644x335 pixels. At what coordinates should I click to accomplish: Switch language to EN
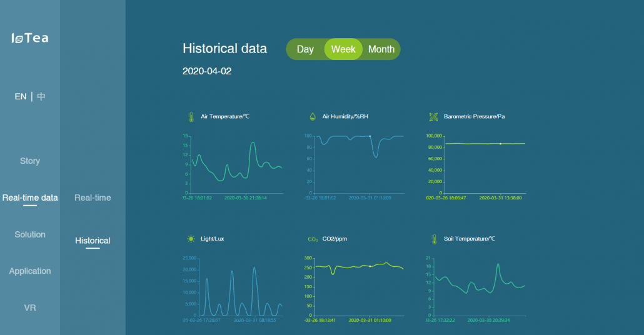pyautogui.click(x=21, y=96)
